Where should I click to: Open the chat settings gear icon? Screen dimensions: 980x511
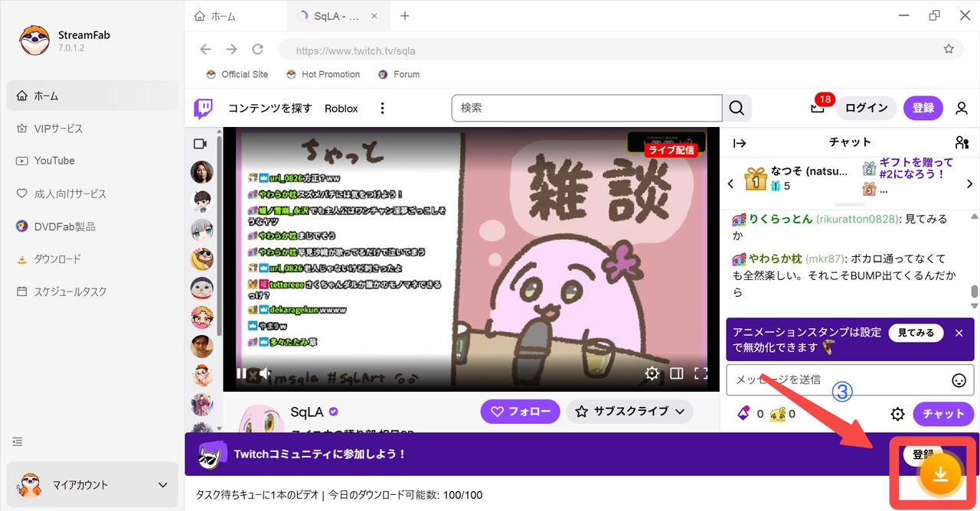tap(897, 414)
